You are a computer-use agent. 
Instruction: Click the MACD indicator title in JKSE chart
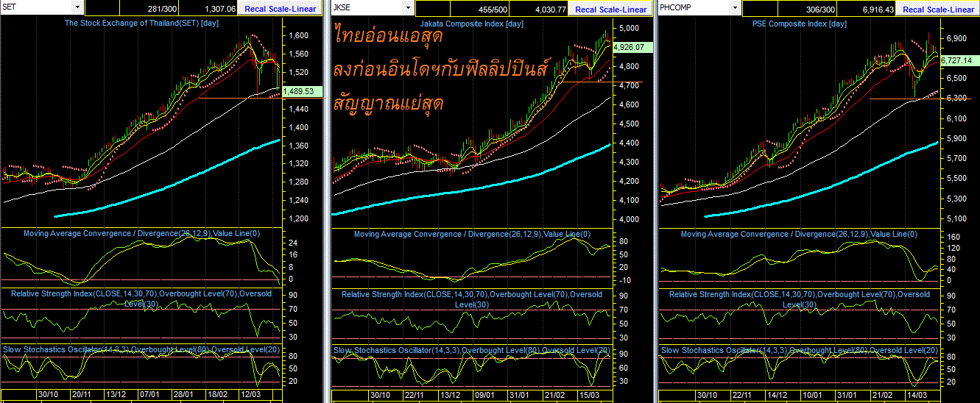(x=472, y=234)
